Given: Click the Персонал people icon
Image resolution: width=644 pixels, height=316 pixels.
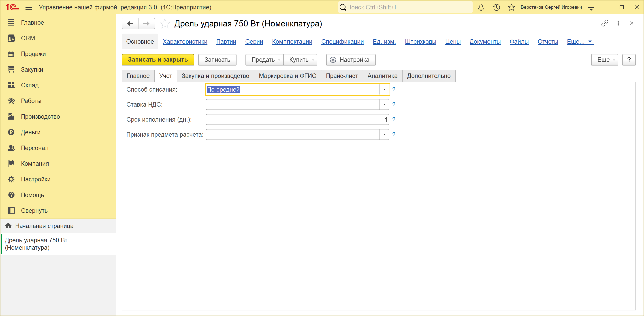Looking at the screenshot, I should [11, 148].
